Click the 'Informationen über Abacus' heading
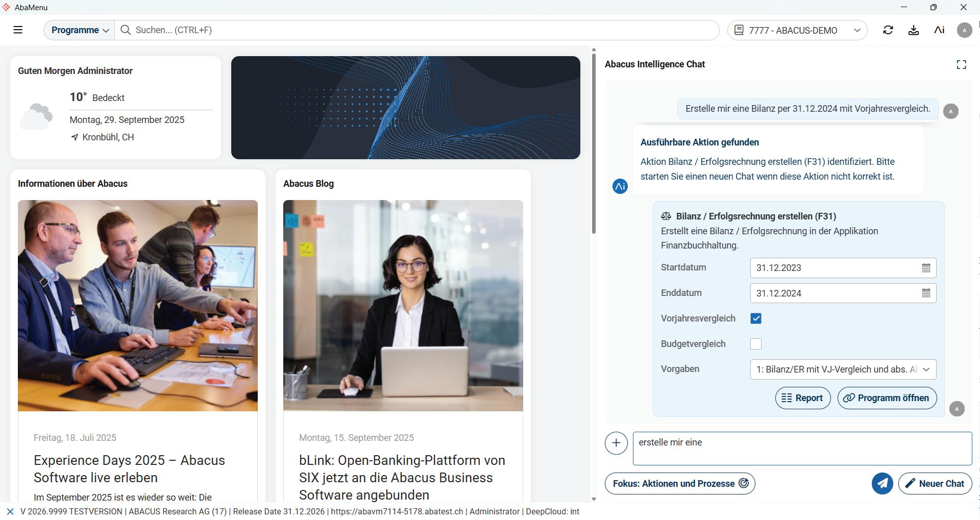 click(x=72, y=184)
